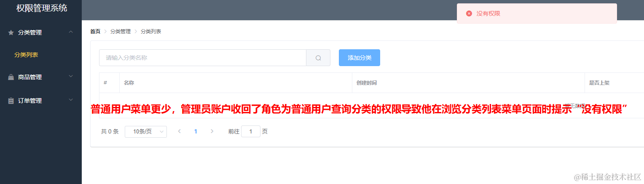Click the red error icon in 没有权限 alert

[469, 13]
